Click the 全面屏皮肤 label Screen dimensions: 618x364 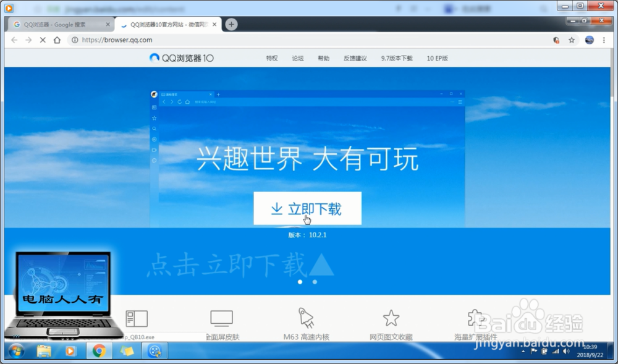222,337
